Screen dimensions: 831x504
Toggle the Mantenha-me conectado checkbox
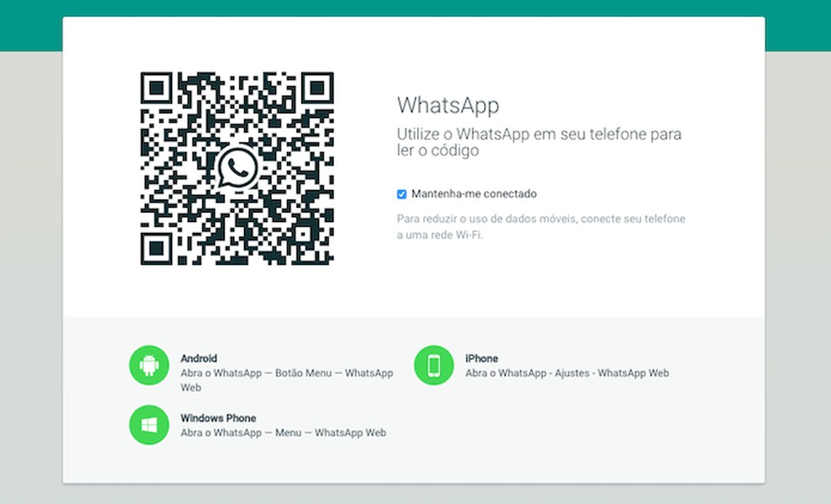401,193
